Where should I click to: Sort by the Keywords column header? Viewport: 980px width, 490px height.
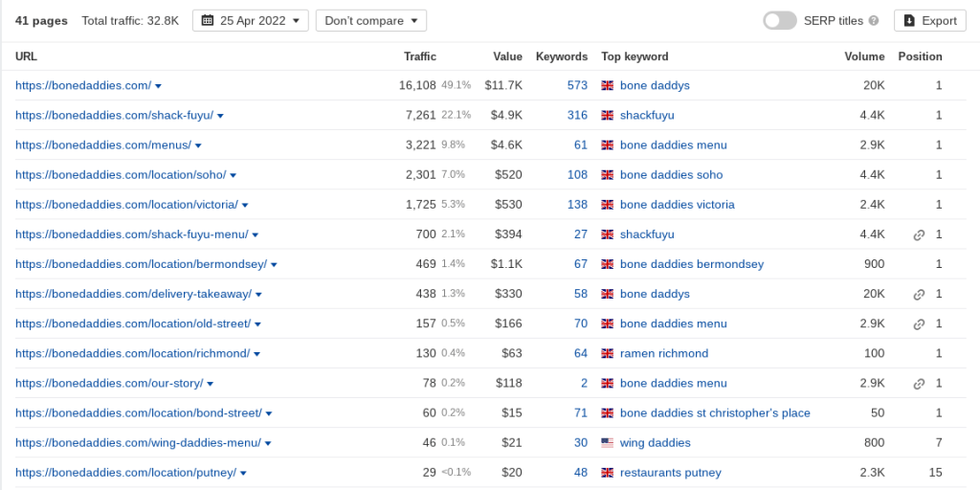561,56
